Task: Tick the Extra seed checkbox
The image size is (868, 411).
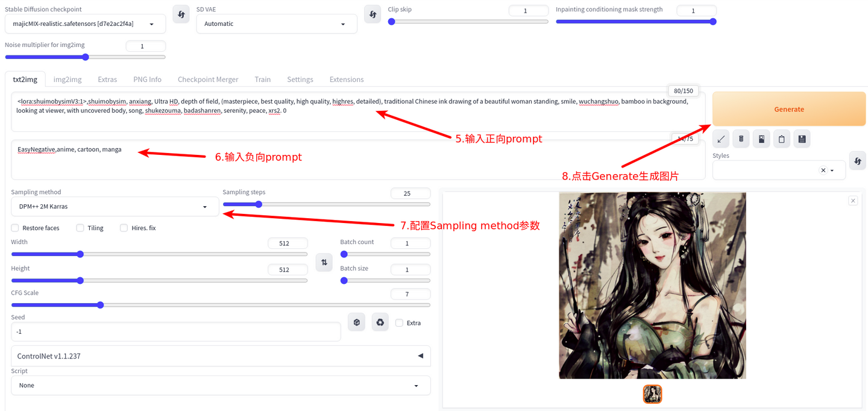Action: (399, 323)
